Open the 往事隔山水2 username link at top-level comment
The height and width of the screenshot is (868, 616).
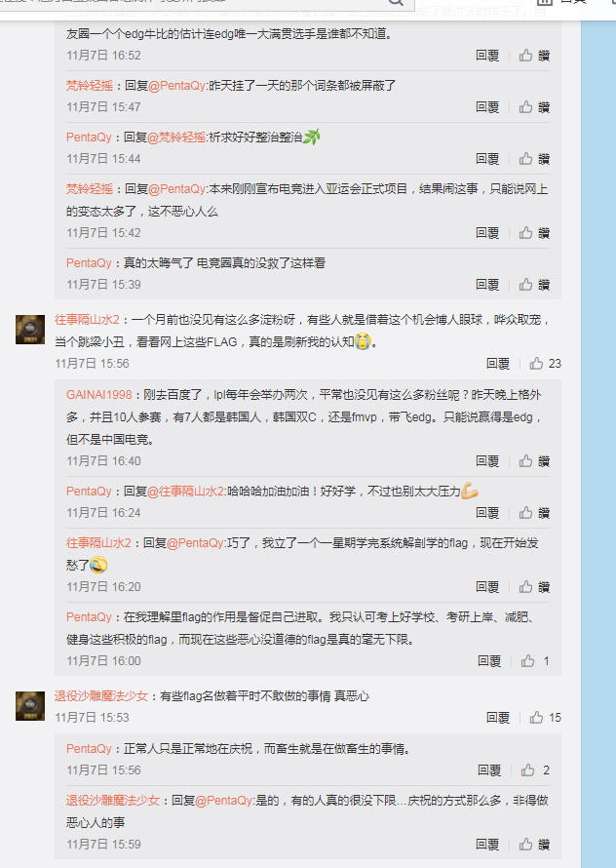pyautogui.click(x=87, y=320)
